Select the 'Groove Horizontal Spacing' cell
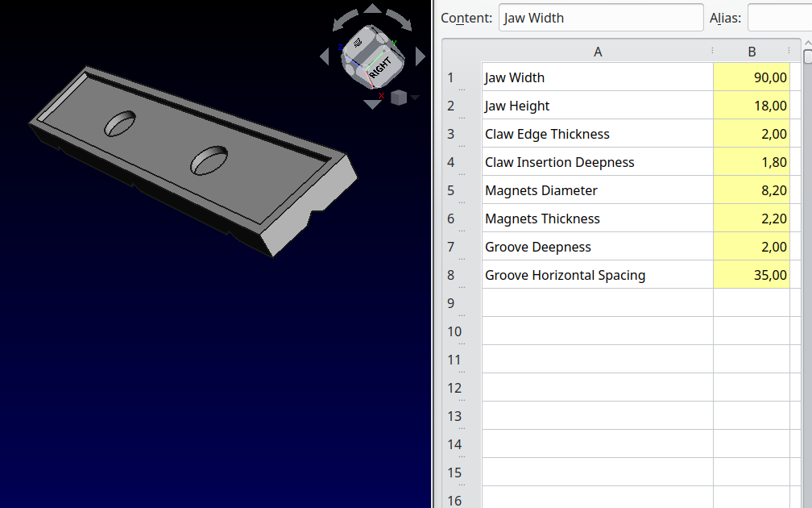This screenshot has height=508, width=812. [x=598, y=275]
